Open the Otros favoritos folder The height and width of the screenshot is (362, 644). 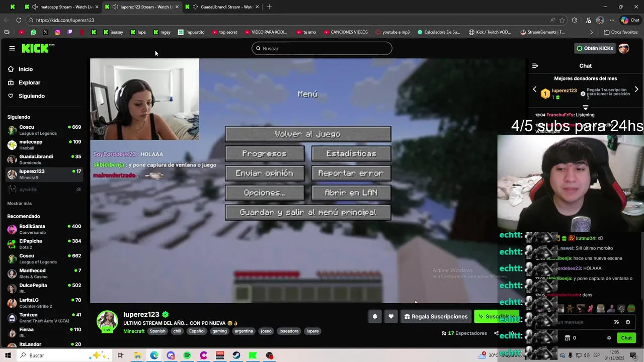tap(620, 32)
